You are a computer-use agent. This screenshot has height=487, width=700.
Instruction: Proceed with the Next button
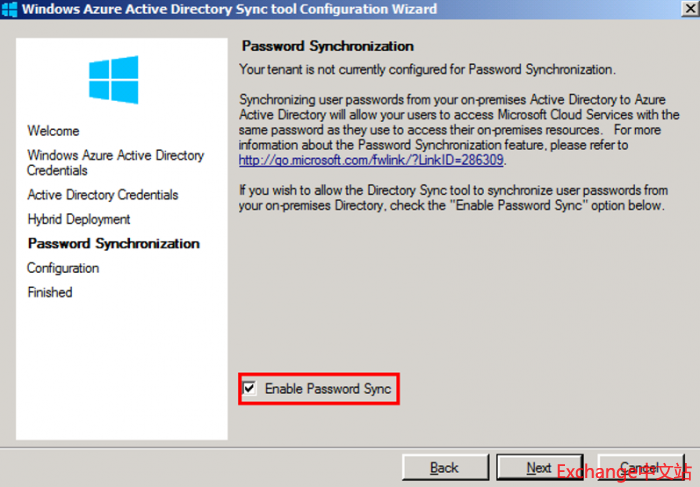click(539, 467)
